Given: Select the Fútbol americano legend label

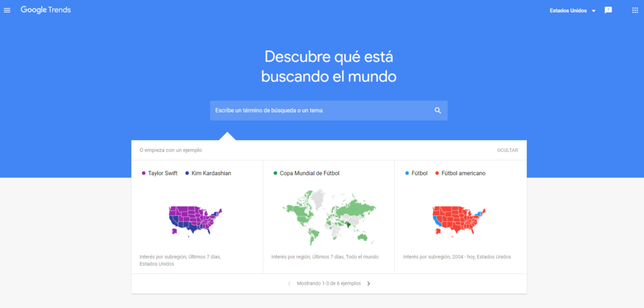Looking at the screenshot, I should [x=464, y=173].
